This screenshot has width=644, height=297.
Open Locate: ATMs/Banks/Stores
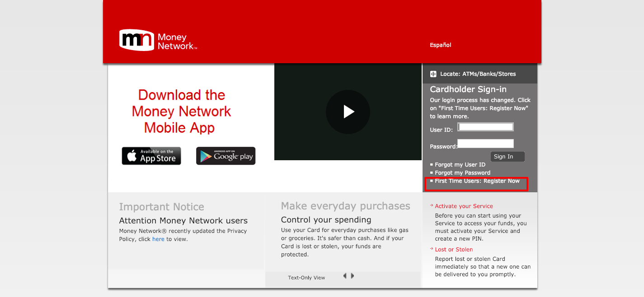[478, 74]
